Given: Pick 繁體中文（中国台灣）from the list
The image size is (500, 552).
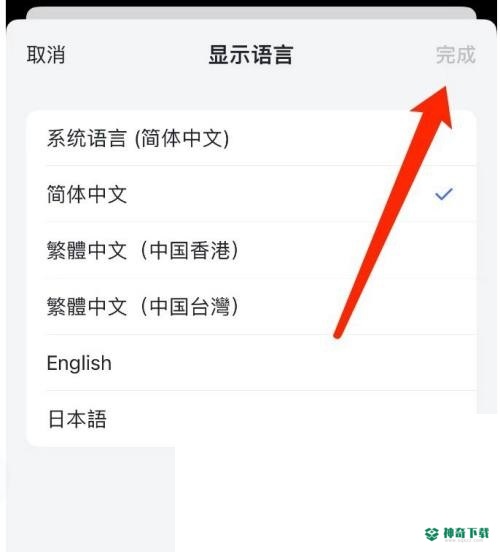Looking at the screenshot, I should coord(251,307).
